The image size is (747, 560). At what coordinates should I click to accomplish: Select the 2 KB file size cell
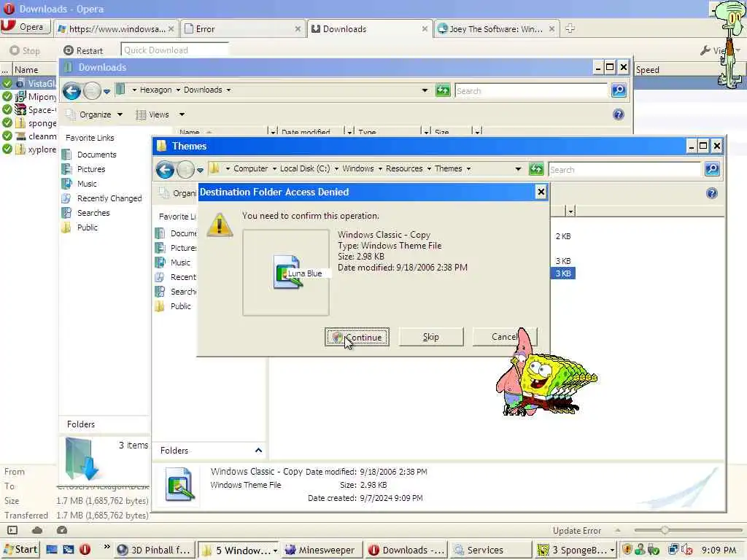tap(562, 236)
